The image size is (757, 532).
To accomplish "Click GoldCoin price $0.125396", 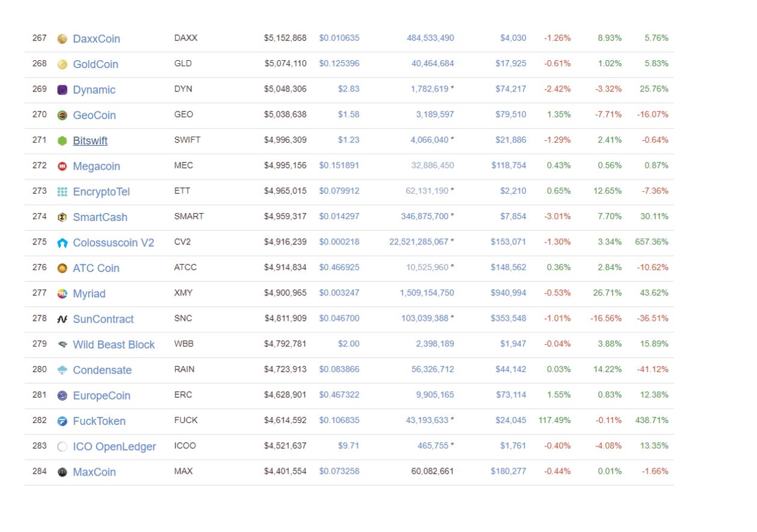I will (x=339, y=63).
